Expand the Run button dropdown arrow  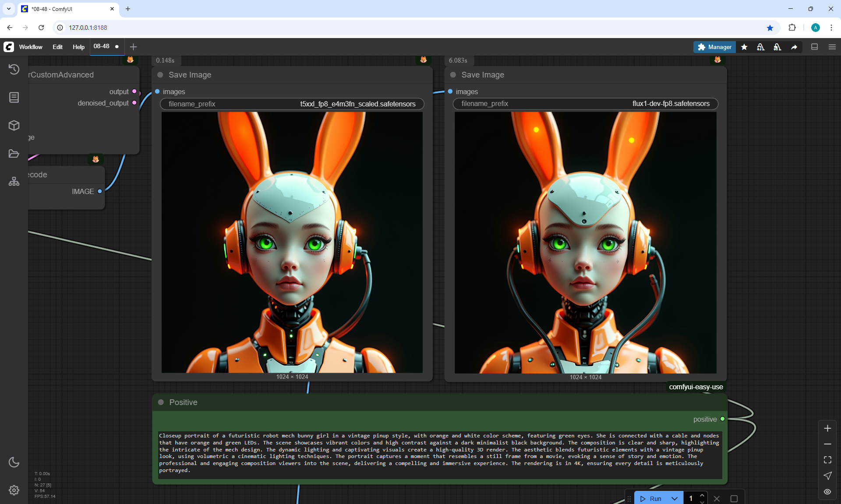(675, 498)
